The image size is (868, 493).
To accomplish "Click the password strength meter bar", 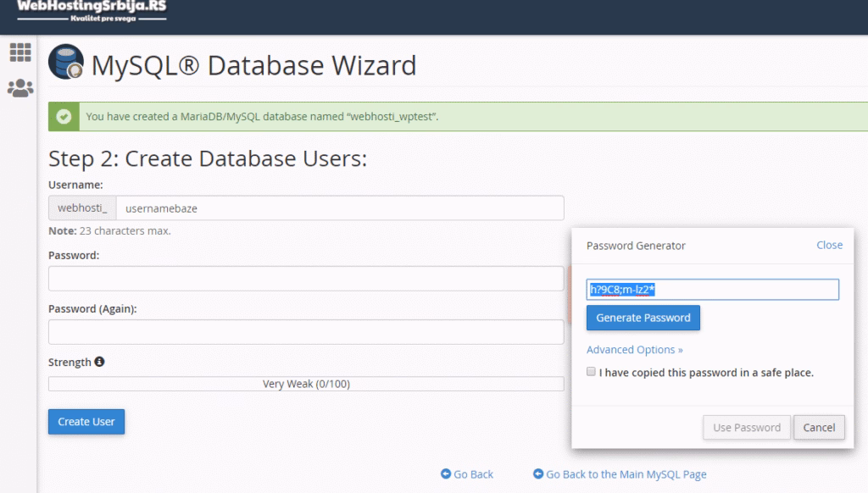I will pyautogui.click(x=306, y=384).
